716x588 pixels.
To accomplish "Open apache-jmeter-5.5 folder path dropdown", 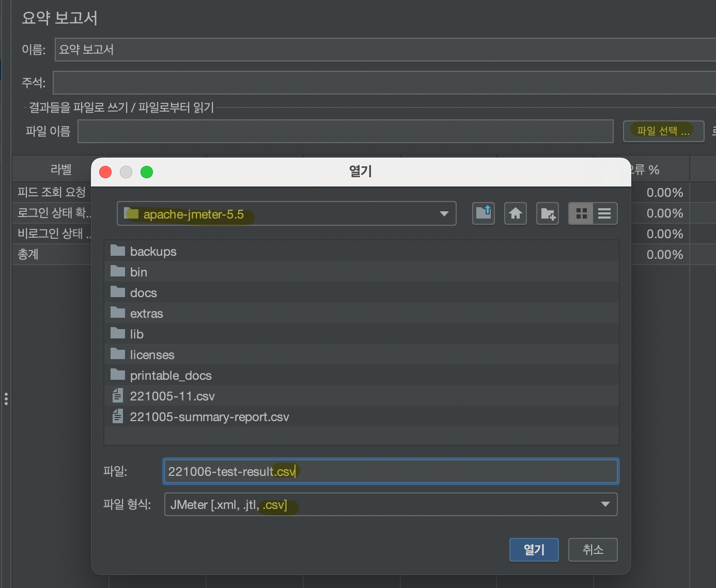I will pos(287,213).
